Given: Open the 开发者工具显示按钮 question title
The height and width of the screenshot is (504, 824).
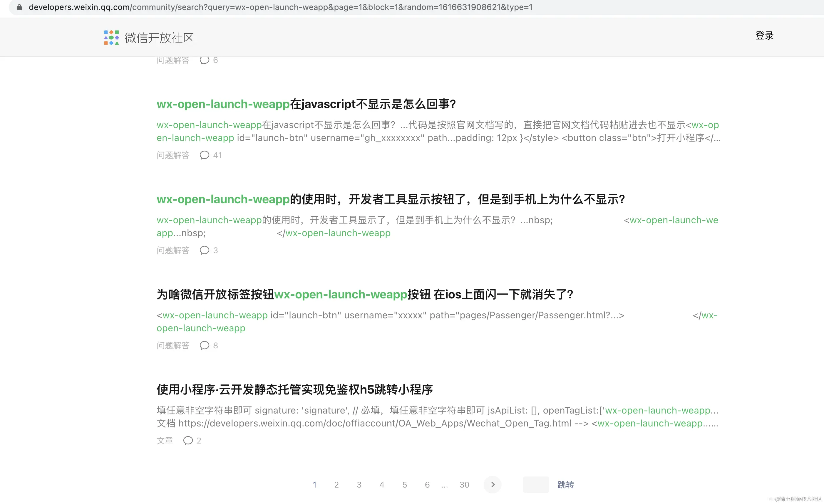Looking at the screenshot, I should click(x=390, y=199).
